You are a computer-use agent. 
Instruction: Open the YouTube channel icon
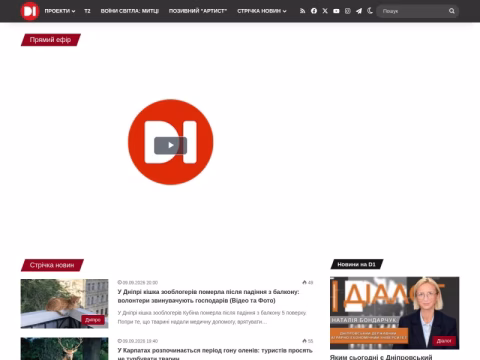tap(336, 11)
